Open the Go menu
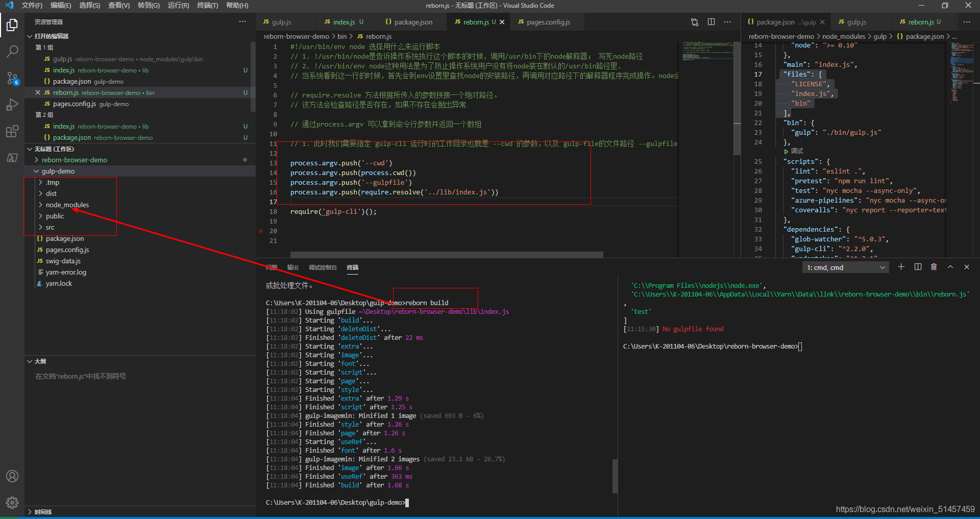The height and width of the screenshot is (519, 980). coord(149,6)
